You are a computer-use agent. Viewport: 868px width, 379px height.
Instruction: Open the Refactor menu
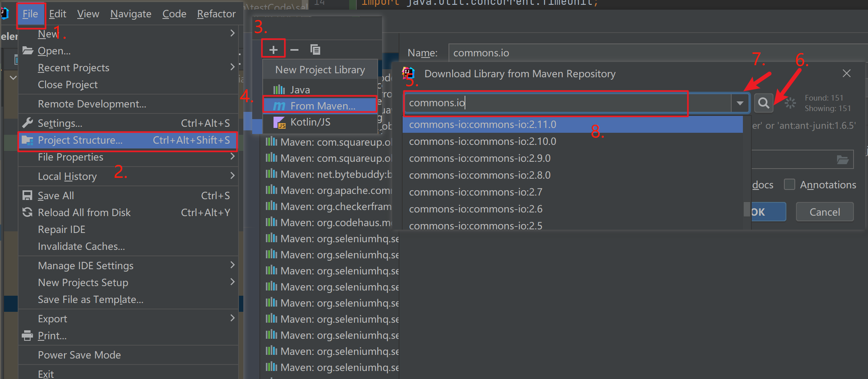216,14
